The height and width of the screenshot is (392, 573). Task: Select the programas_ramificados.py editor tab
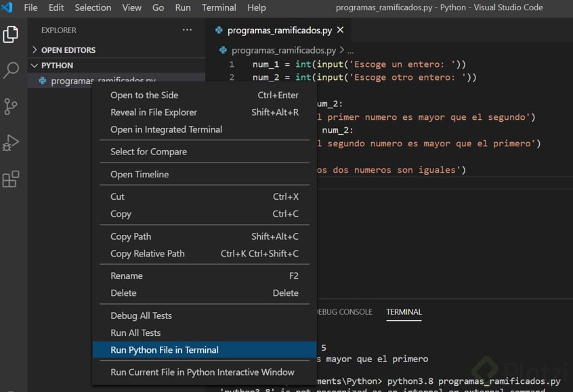[280, 30]
